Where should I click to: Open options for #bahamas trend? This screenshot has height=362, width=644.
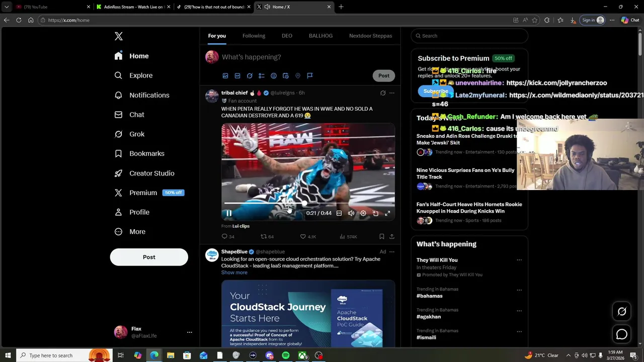click(x=519, y=290)
